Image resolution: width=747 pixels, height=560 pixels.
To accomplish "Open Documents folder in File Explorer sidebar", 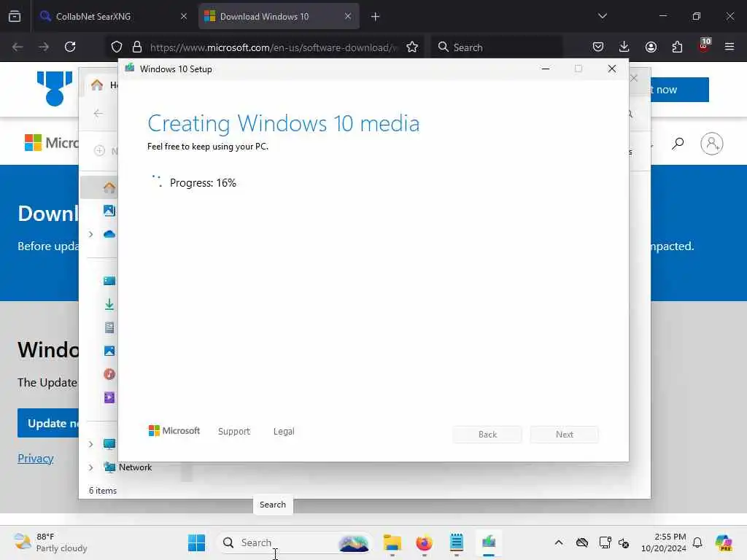I will [109, 327].
